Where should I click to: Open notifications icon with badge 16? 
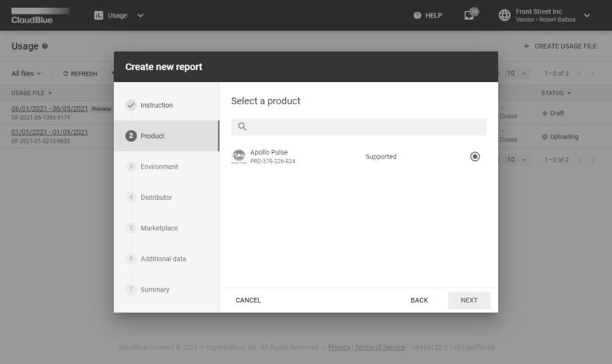[470, 14]
